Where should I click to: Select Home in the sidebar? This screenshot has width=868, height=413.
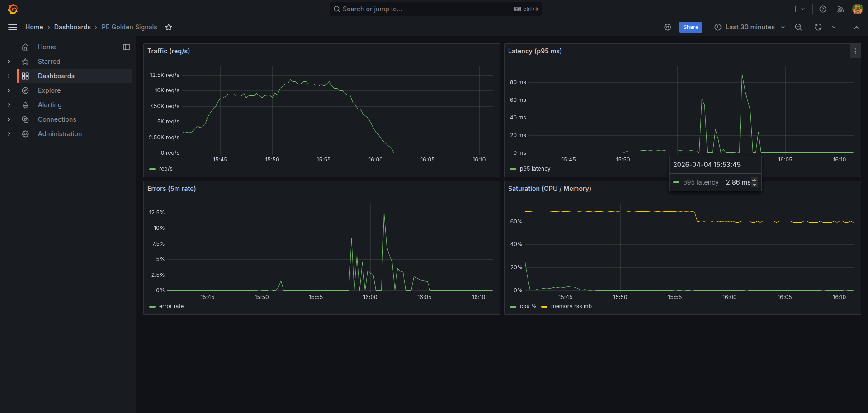[x=47, y=47]
